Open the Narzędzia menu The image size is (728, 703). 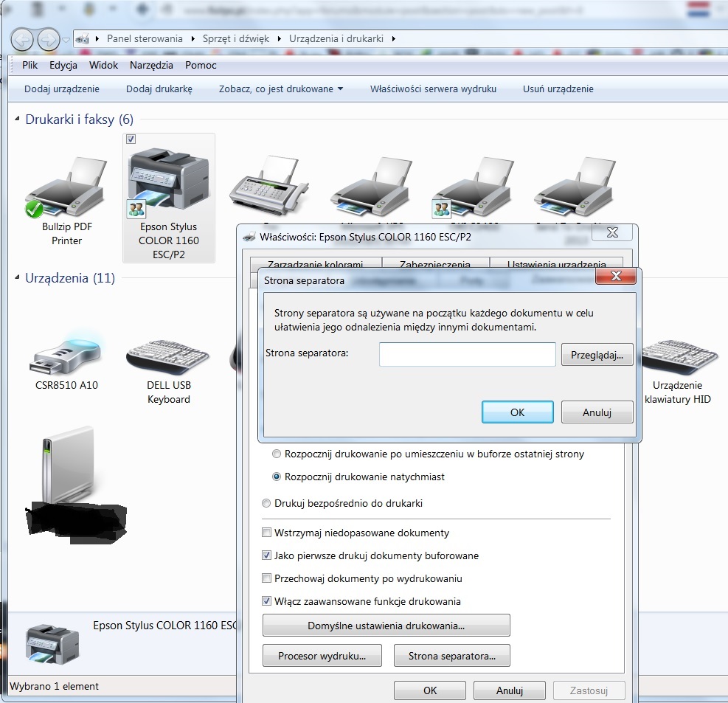click(x=151, y=65)
